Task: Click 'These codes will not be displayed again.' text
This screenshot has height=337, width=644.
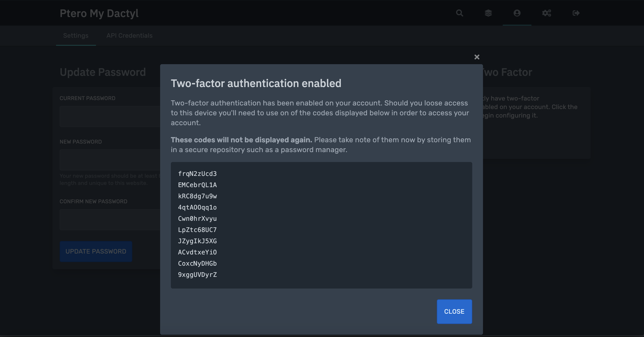Action: pyautogui.click(x=241, y=140)
